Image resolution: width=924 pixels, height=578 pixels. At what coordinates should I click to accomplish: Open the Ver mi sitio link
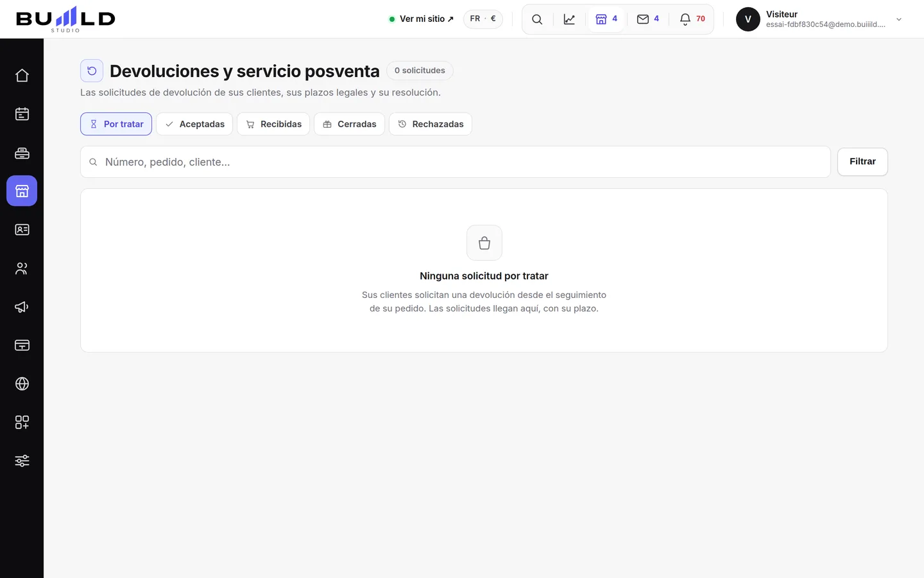[x=422, y=19]
